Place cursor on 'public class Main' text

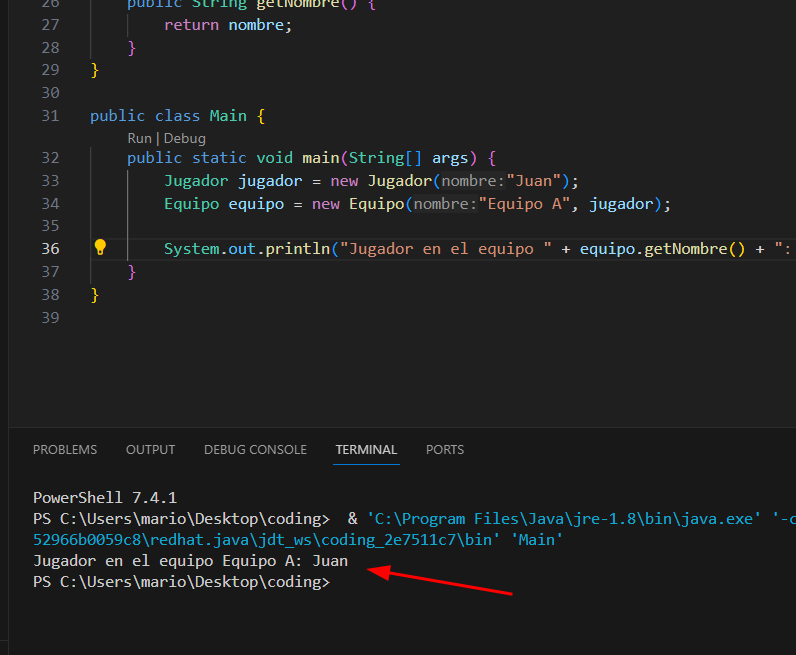[168, 116]
